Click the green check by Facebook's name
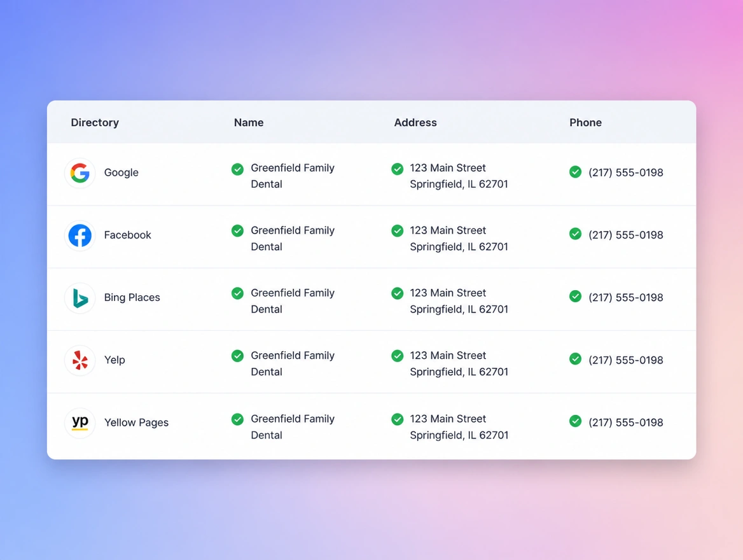This screenshot has width=743, height=560. point(237,231)
